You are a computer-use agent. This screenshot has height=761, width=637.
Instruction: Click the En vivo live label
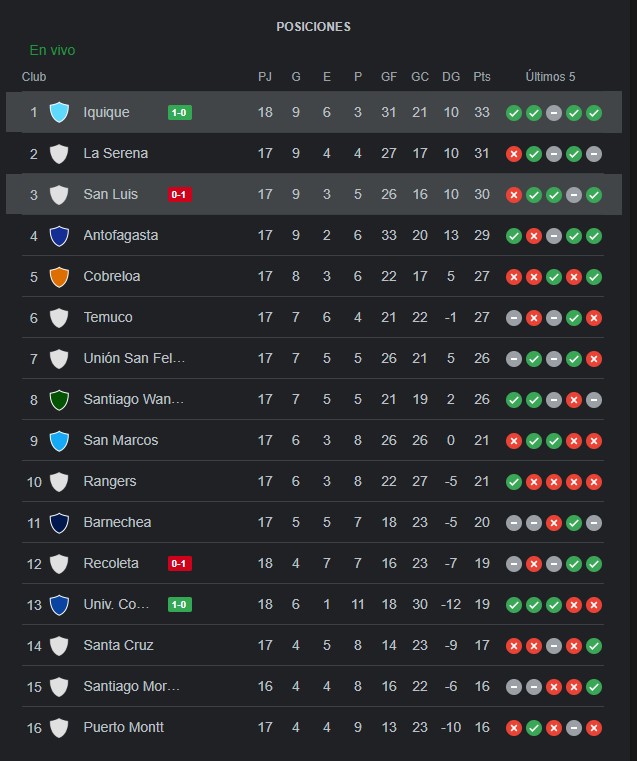52,50
